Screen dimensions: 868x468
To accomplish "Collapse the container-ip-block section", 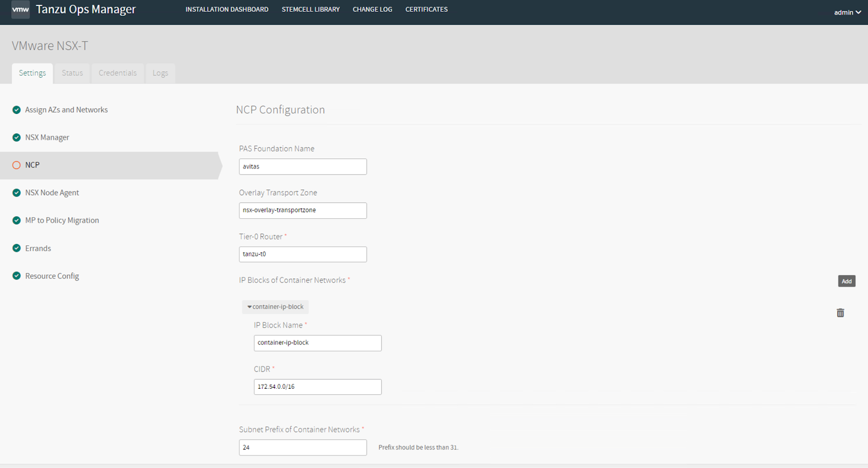I will point(276,307).
